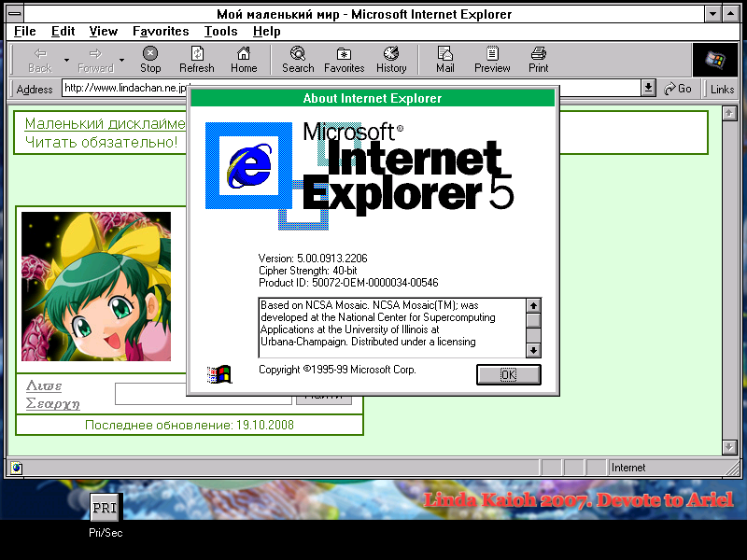
Task: Open the address bar dropdown list
Action: pyautogui.click(x=648, y=89)
